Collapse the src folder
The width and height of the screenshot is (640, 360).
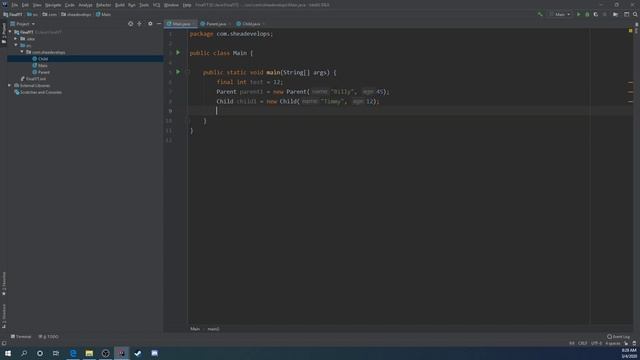click(x=16, y=45)
